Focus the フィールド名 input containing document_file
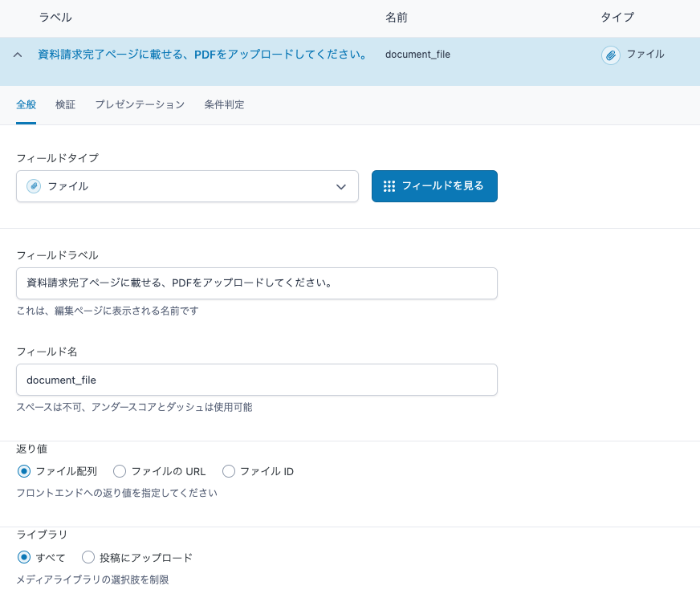 pyautogui.click(x=257, y=380)
